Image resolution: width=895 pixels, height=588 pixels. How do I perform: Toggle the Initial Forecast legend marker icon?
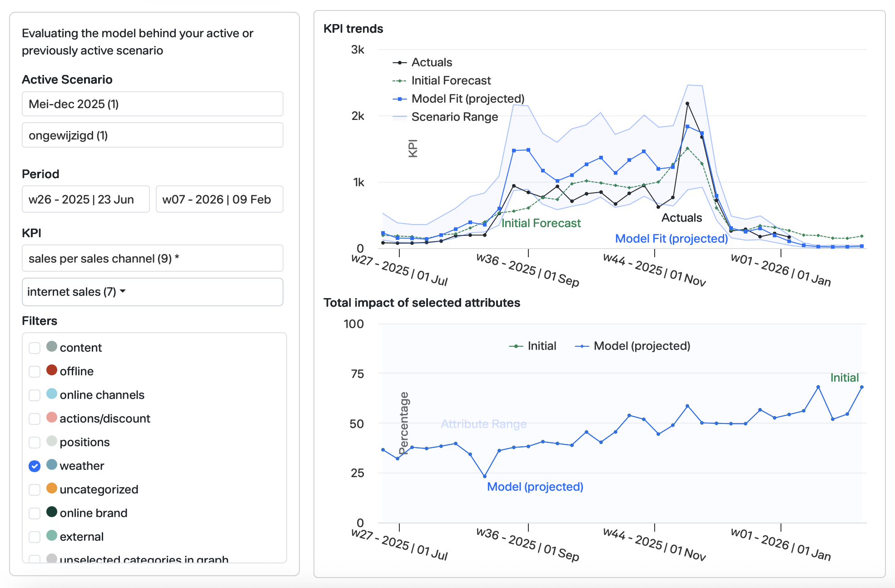coord(399,81)
